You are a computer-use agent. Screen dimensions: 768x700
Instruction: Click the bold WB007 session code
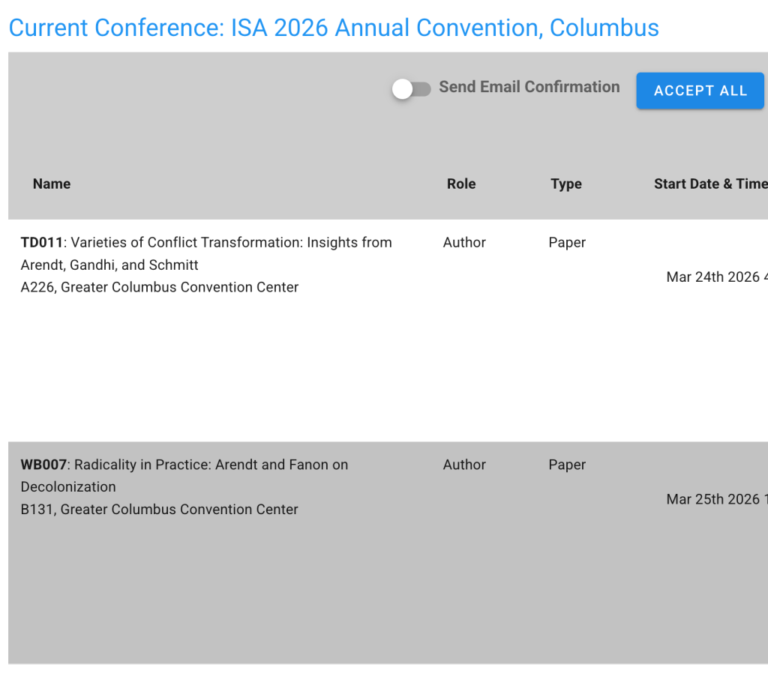tap(43, 465)
